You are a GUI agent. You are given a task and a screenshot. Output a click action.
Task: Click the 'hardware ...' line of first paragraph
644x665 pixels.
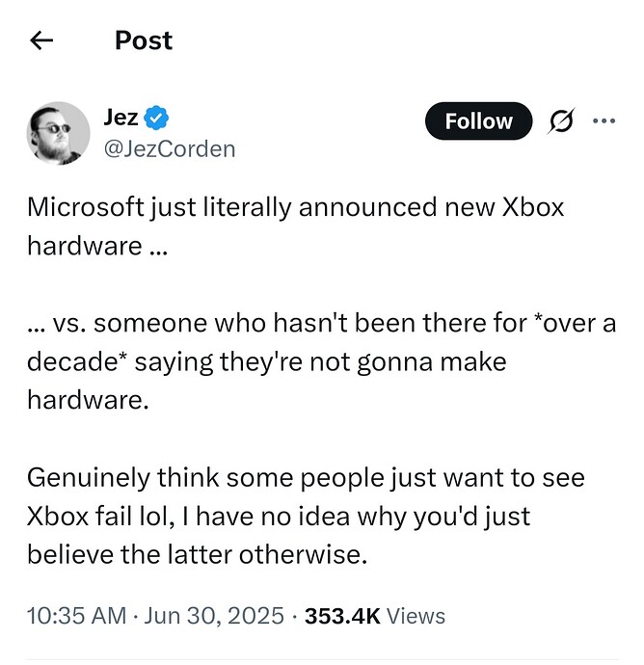tap(97, 246)
